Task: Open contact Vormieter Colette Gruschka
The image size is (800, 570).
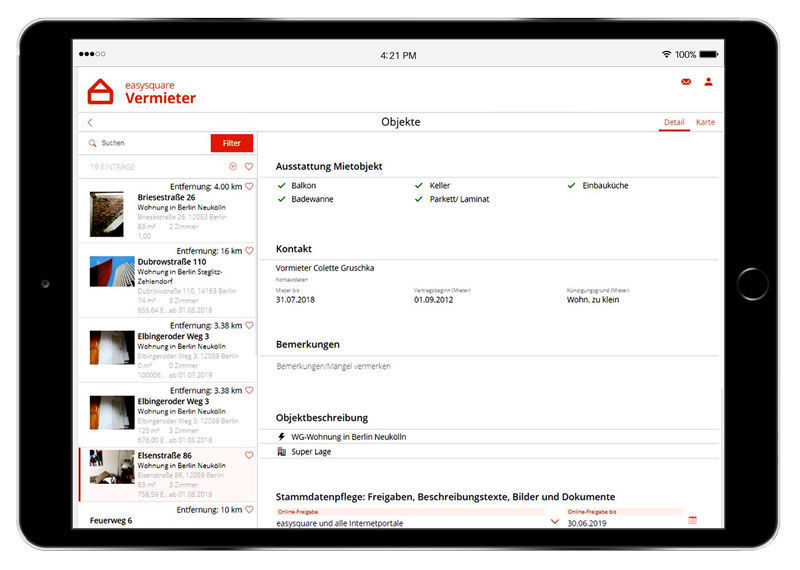Action: [x=325, y=268]
